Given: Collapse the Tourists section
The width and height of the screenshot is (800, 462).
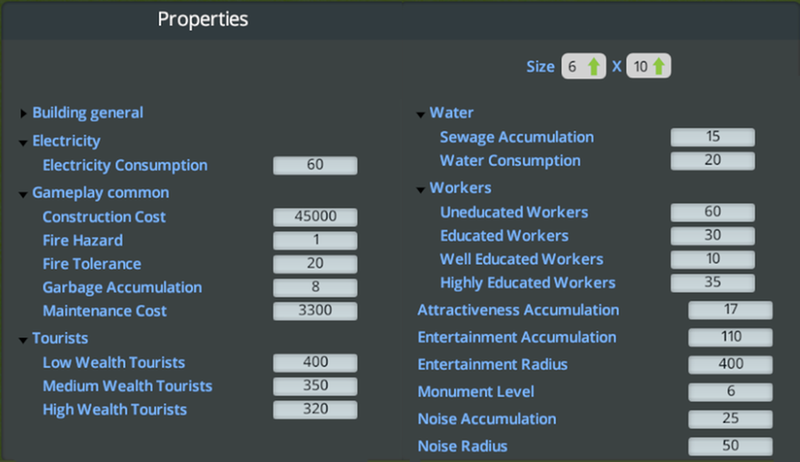Looking at the screenshot, I should tap(24, 340).
